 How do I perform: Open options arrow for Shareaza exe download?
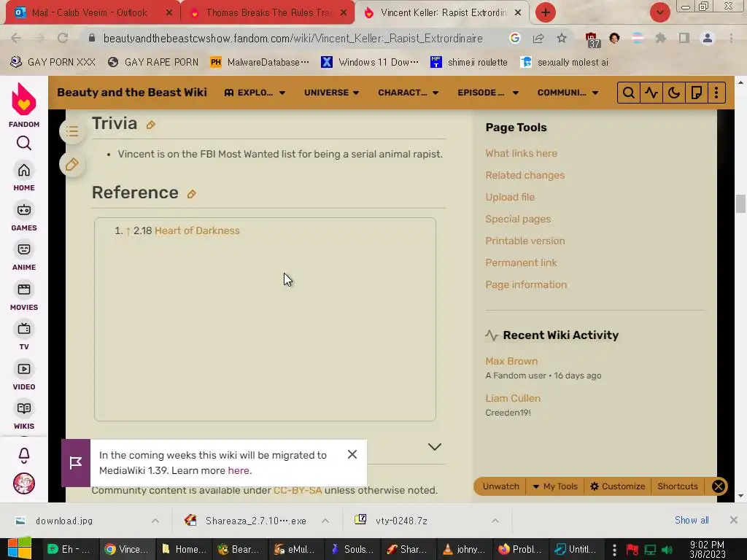coord(325,521)
